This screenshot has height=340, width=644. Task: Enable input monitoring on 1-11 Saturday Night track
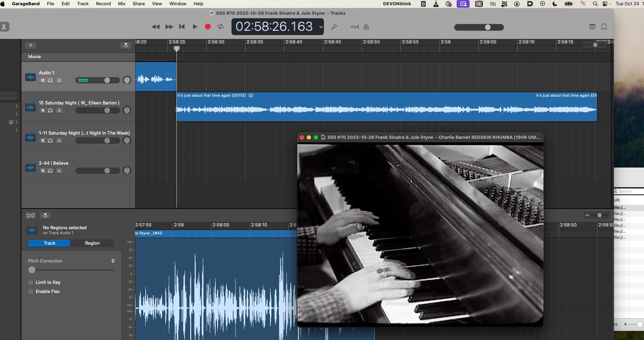click(x=59, y=141)
